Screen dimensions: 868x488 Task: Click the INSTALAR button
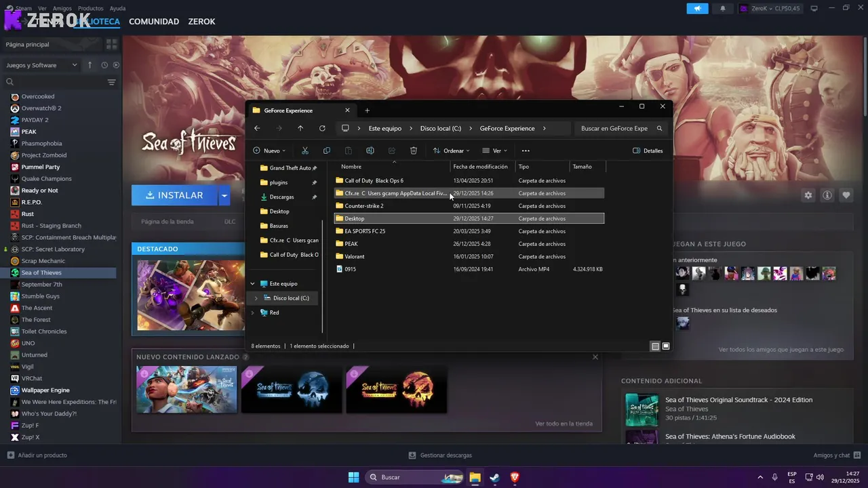[x=174, y=195]
